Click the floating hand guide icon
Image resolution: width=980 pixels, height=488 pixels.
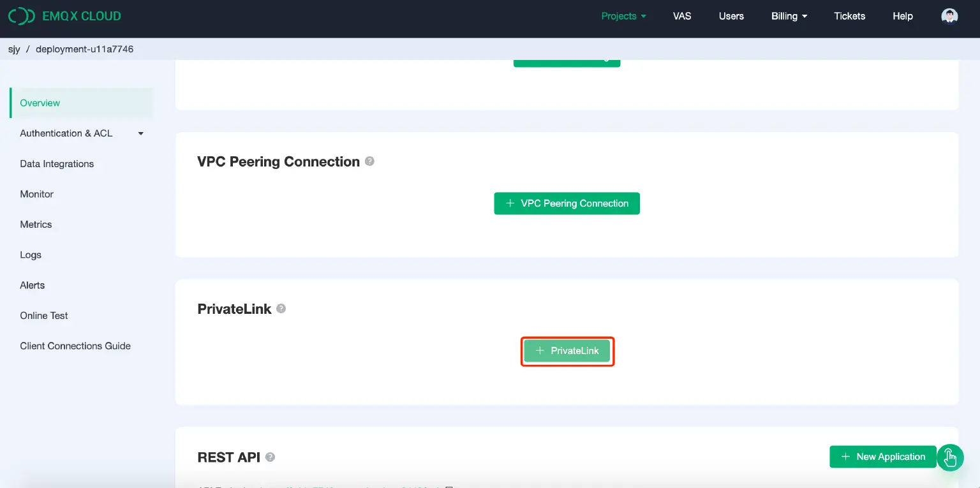[950, 457]
